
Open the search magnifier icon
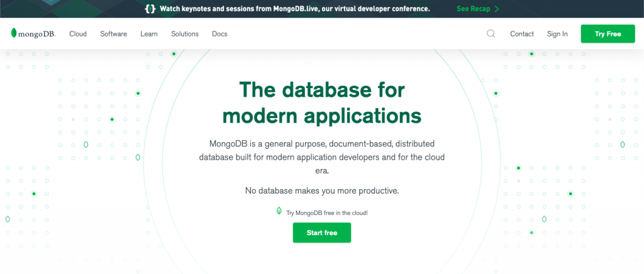[491, 34]
